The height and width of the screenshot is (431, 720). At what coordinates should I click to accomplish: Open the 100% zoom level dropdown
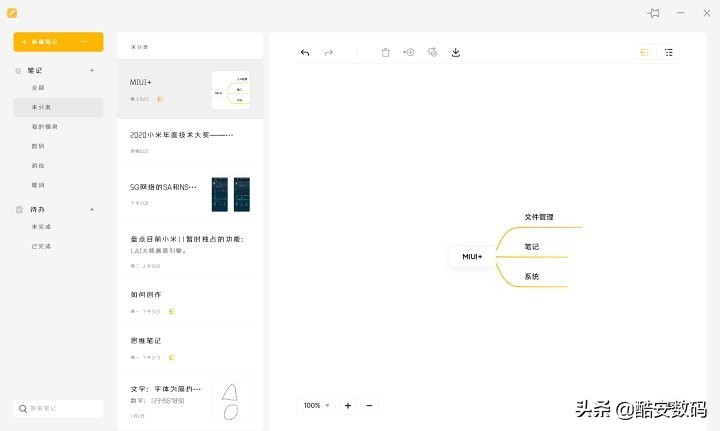[316, 406]
